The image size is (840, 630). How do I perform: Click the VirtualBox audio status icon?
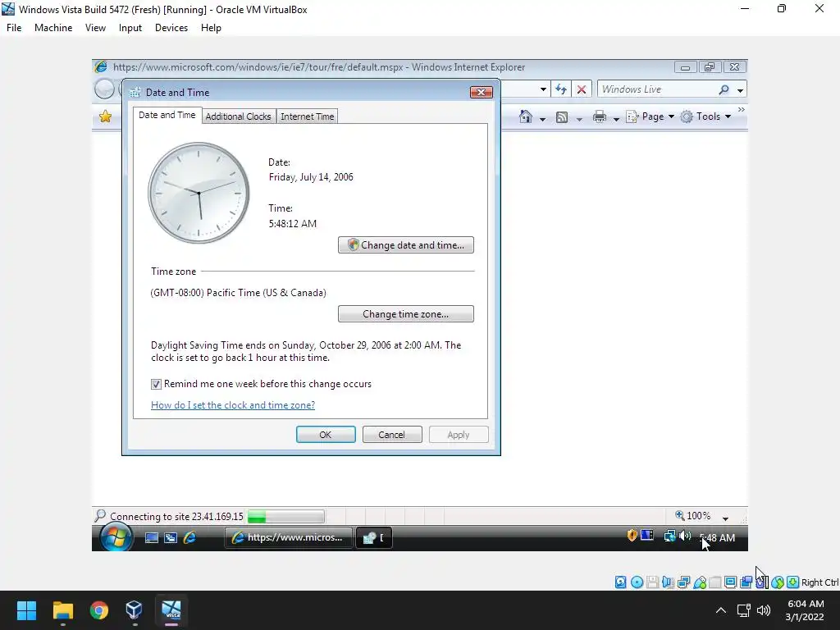668,582
